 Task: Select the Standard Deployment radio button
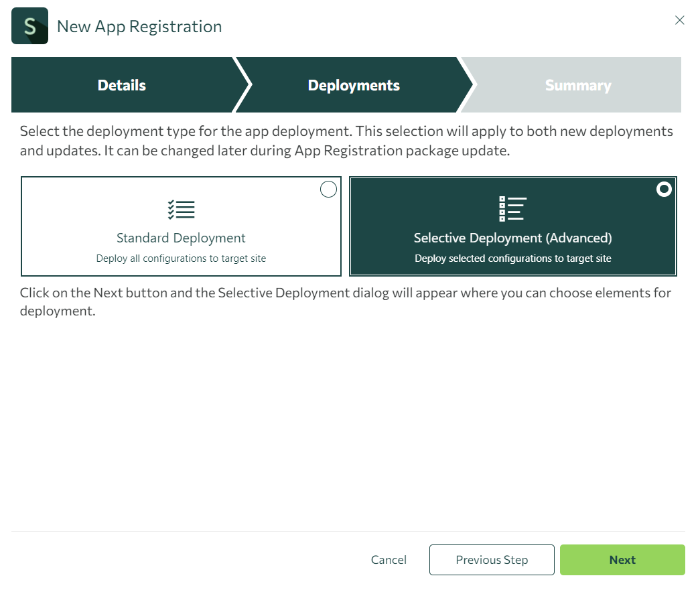(x=328, y=190)
